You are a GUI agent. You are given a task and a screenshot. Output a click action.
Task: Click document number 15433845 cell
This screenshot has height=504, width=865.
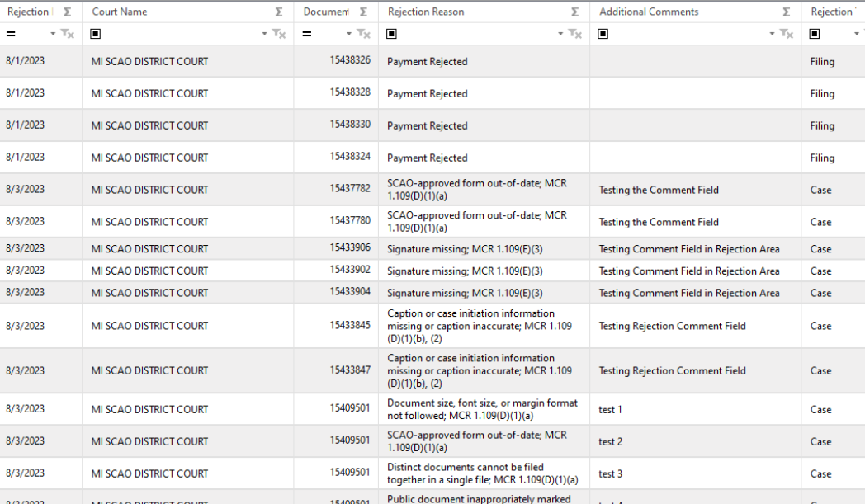click(350, 326)
